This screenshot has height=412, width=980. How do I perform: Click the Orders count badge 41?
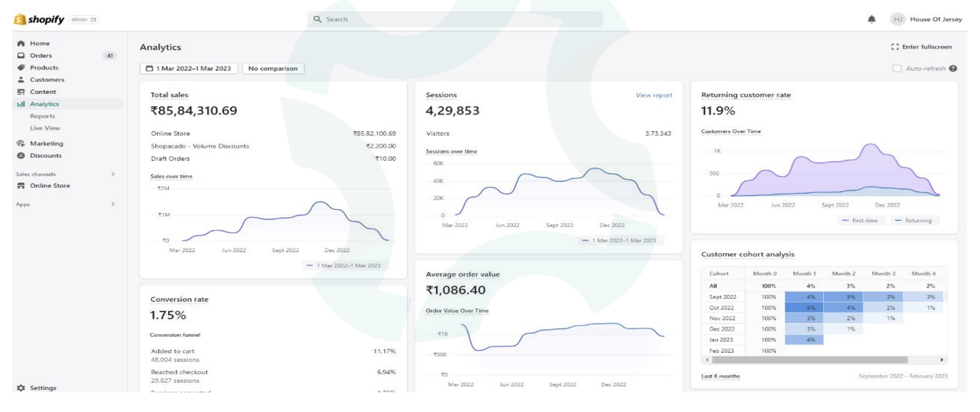pos(110,55)
